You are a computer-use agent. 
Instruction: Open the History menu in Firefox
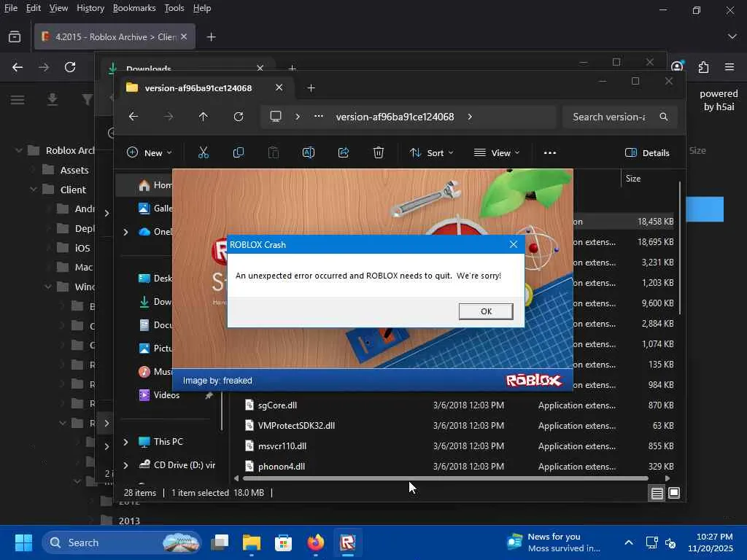pyautogui.click(x=90, y=8)
